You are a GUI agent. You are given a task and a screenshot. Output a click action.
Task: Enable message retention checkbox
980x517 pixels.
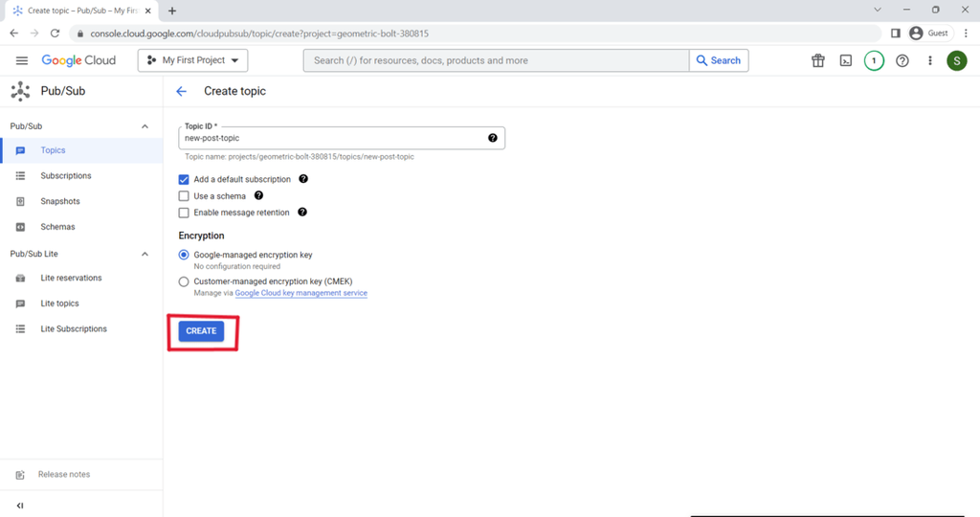point(184,213)
